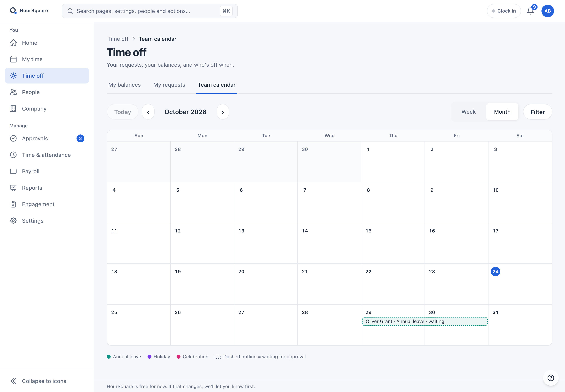This screenshot has width=565, height=392.
Task: Click the Company building icon
Action: point(13,109)
